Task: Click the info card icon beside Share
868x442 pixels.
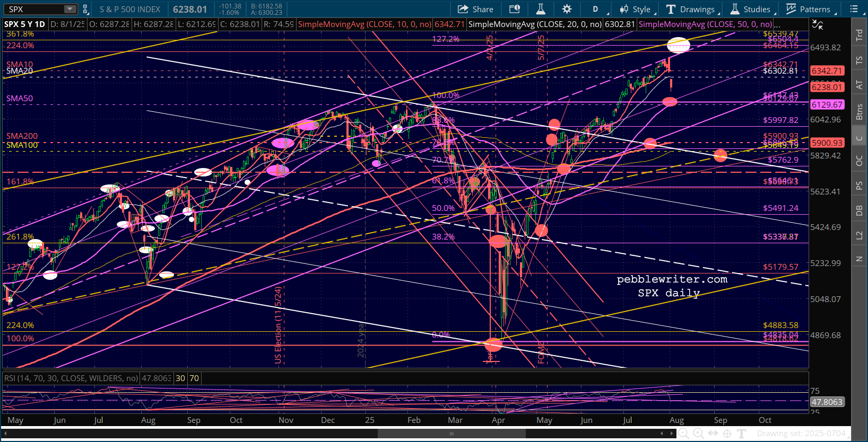Action: point(514,9)
